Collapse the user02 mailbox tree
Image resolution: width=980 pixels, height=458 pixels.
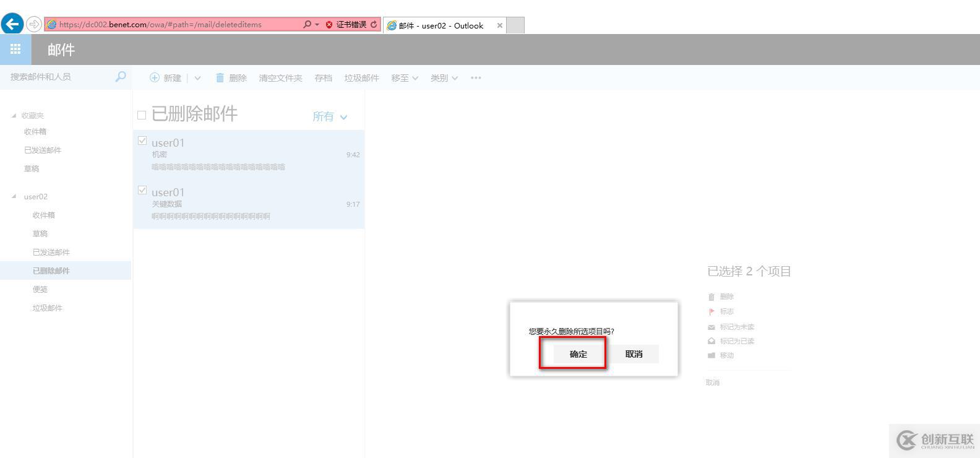coord(14,197)
